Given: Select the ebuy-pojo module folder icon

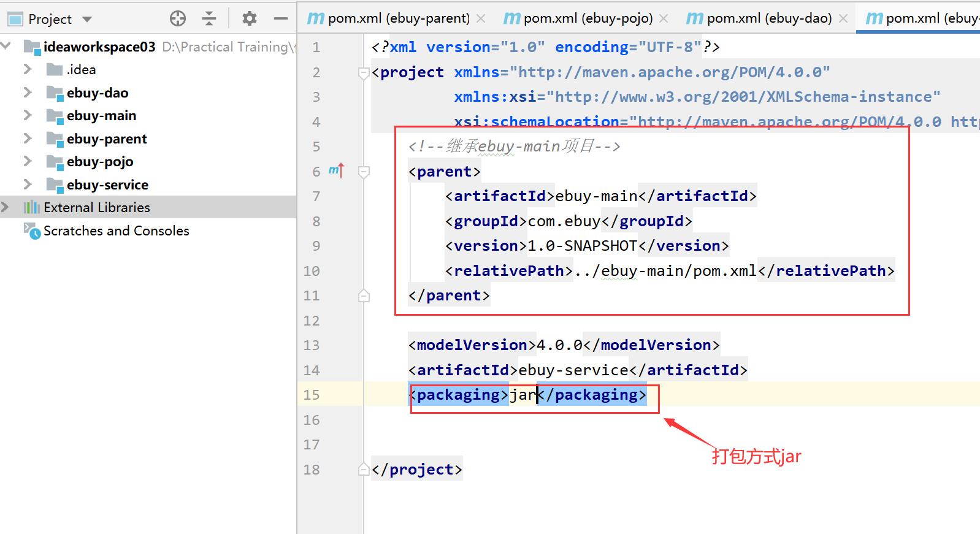Looking at the screenshot, I should (55, 162).
